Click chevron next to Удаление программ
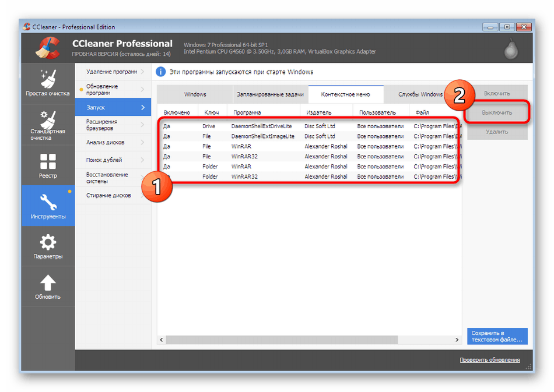Viewport: 554px width, 392px height. click(x=143, y=72)
